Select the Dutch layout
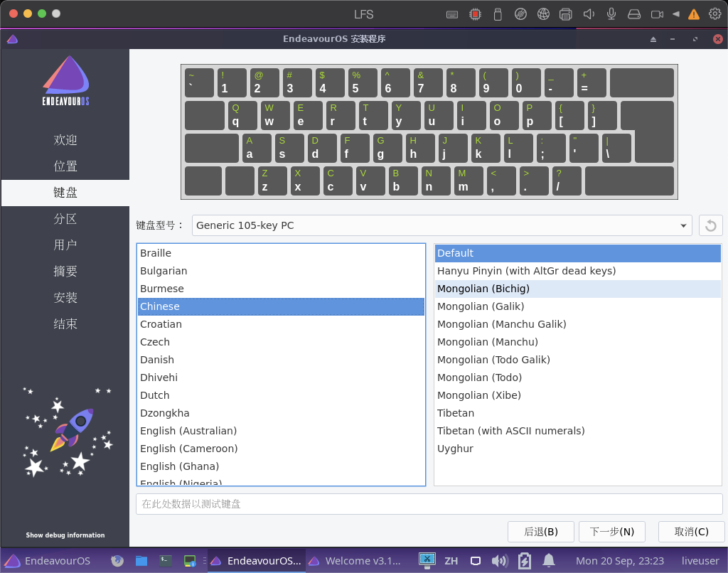Screen dimensions: 728x573 pos(281,395)
